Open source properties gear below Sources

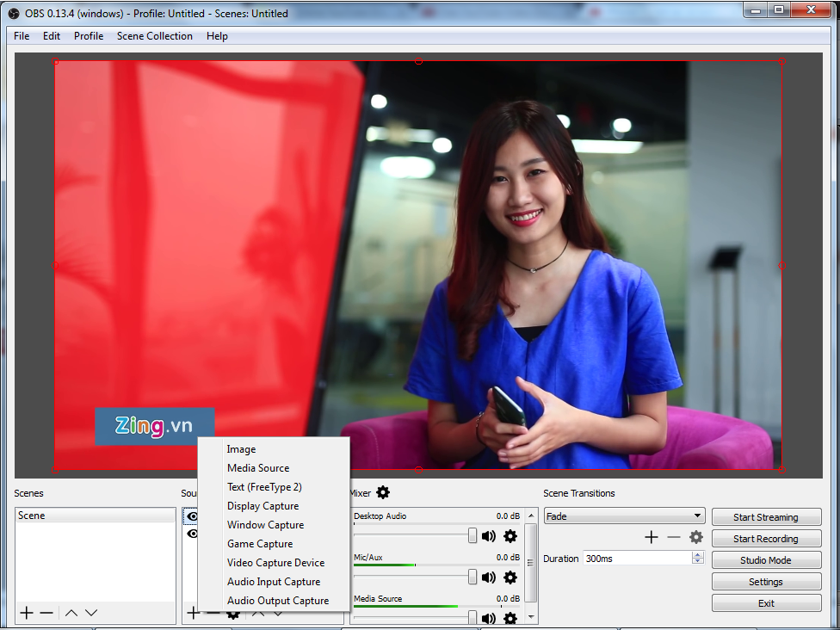pyautogui.click(x=232, y=613)
